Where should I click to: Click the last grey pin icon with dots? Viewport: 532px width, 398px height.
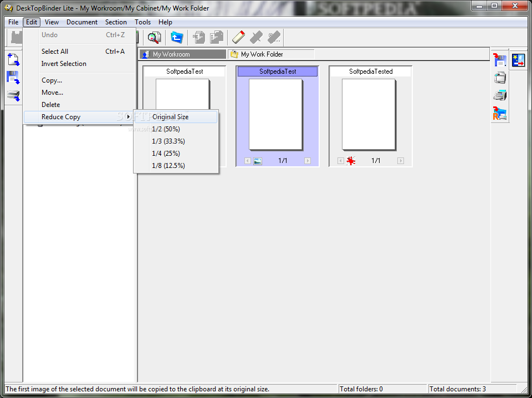pyautogui.click(x=274, y=37)
